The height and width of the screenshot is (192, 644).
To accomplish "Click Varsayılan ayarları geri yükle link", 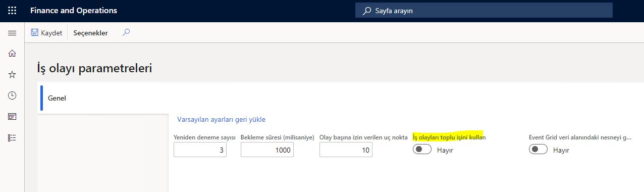I will pos(221,120).
